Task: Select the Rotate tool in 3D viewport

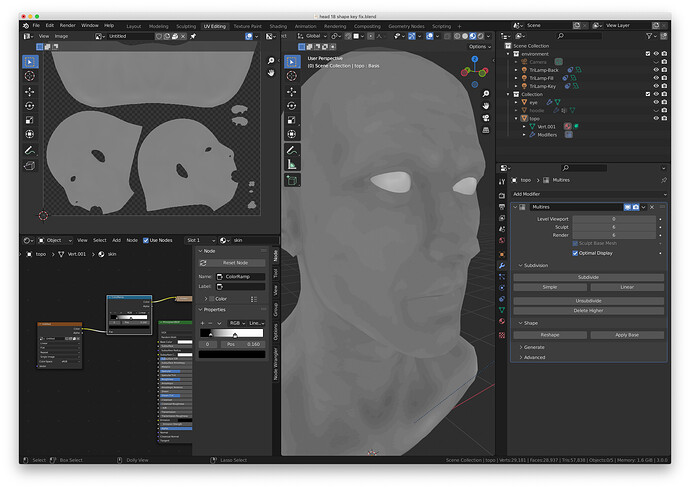Action: pos(291,106)
